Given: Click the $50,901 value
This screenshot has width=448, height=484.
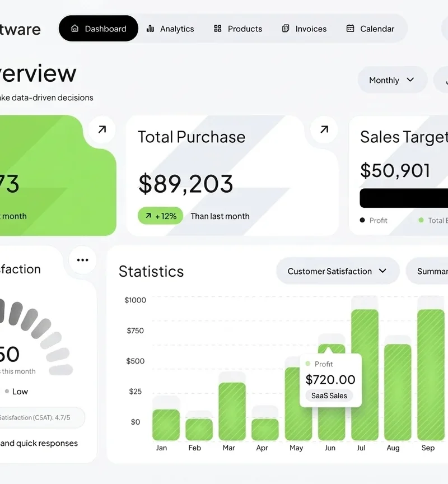Looking at the screenshot, I should 395,170.
